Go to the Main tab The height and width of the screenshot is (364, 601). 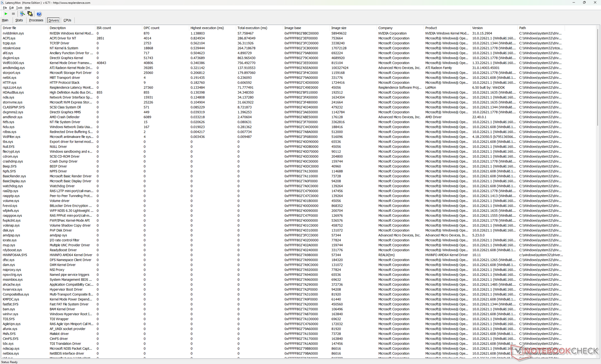coord(5,20)
